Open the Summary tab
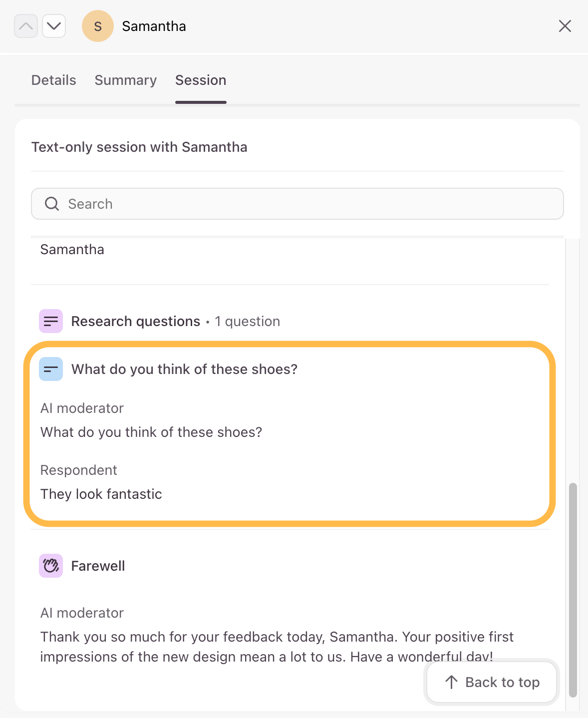This screenshot has width=588, height=718. tap(126, 80)
